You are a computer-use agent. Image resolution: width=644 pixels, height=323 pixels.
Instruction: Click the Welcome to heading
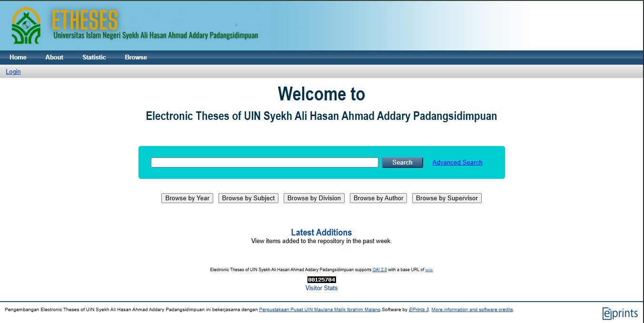coord(321,94)
